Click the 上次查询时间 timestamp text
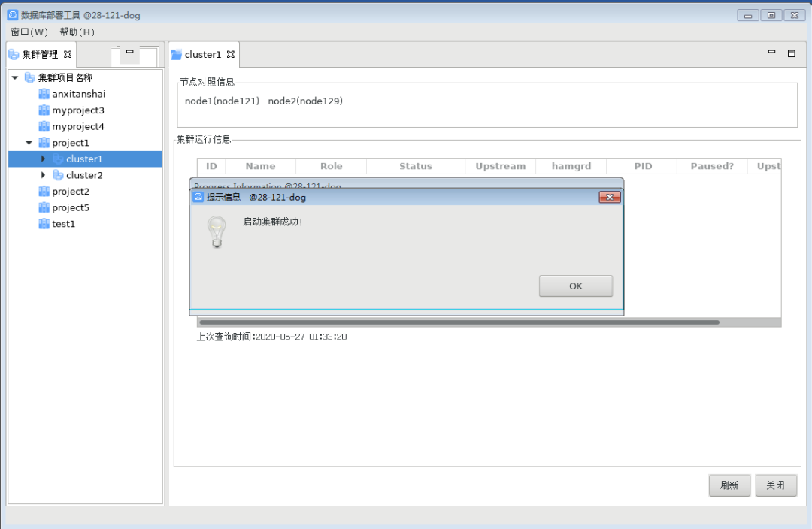This screenshot has width=812, height=529. coord(272,337)
